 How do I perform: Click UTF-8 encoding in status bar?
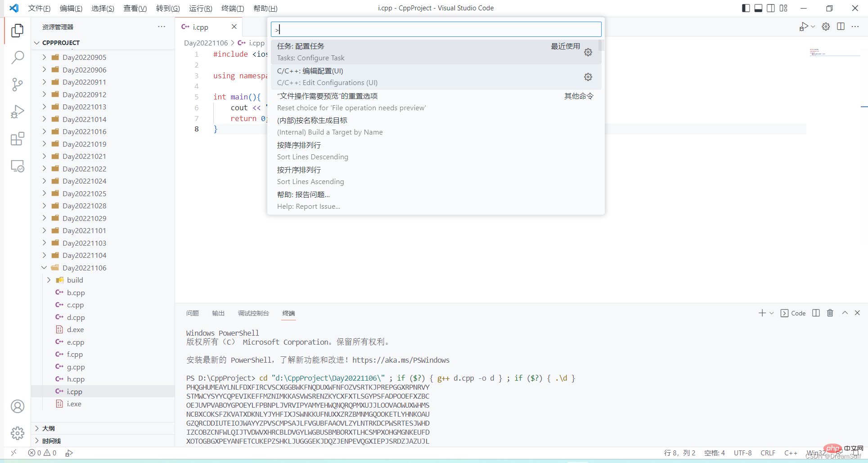(x=742, y=453)
